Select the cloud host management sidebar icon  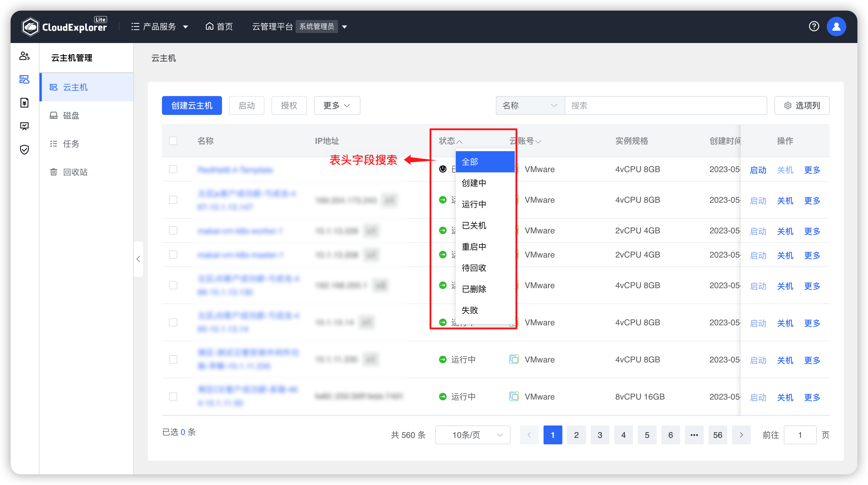coord(24,79)
